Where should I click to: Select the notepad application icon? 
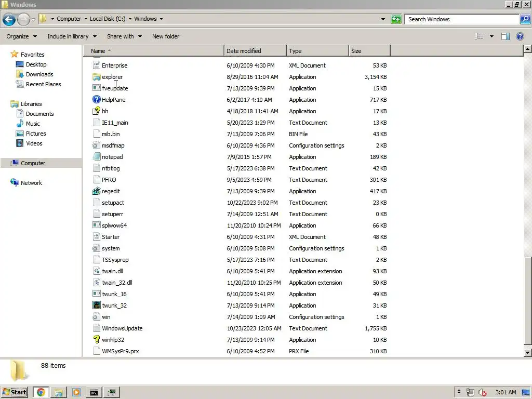[x=96, y=157]
